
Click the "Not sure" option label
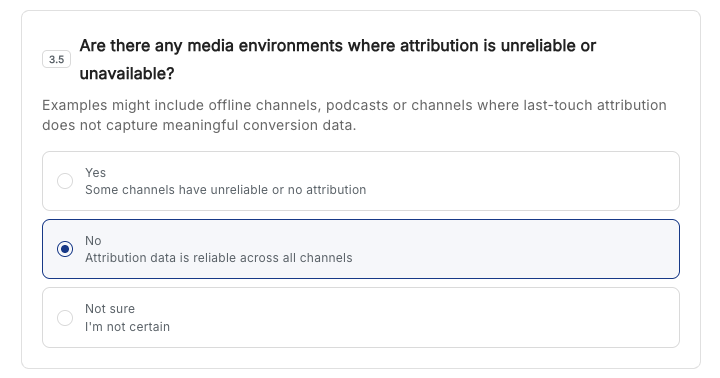[x=110, y=309]
